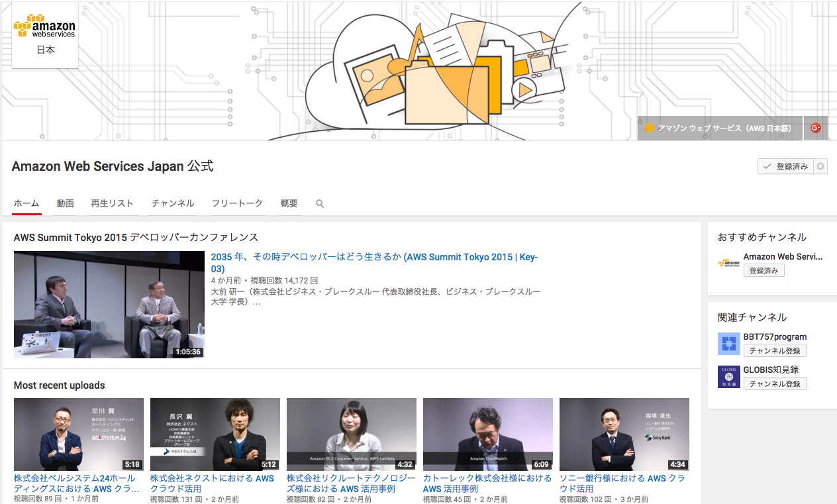837x504 pixels.
Task: Subscribe to the GLOBIS知見録 channel
Action: 774,383
